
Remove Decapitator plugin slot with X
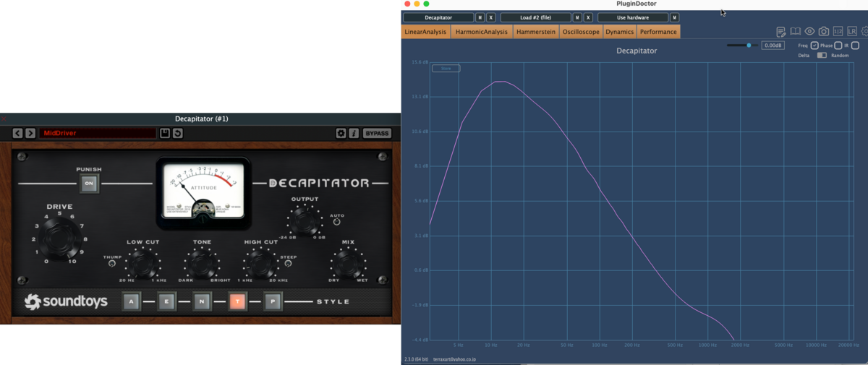(491, 17)
